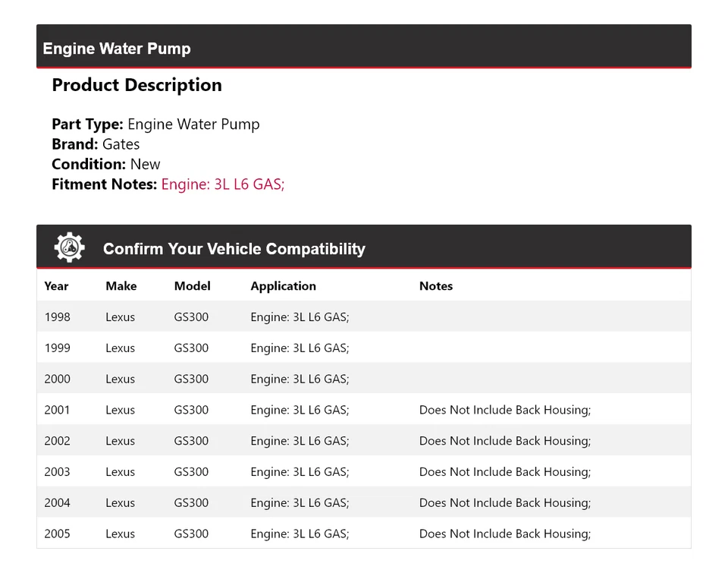Click the Part Type description line
The width and height of the screenshot is (728, 573).
coord(155,124)
